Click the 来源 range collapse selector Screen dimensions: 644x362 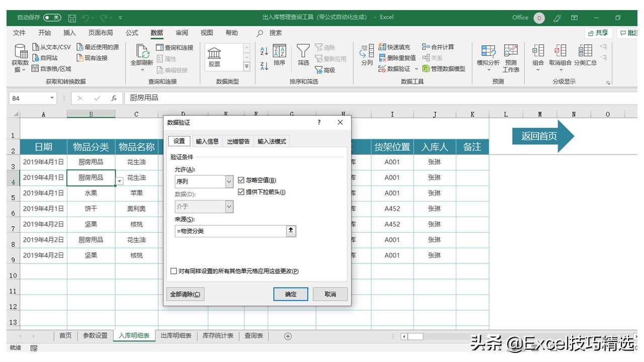pyautogui.click(x=291, y=231)
